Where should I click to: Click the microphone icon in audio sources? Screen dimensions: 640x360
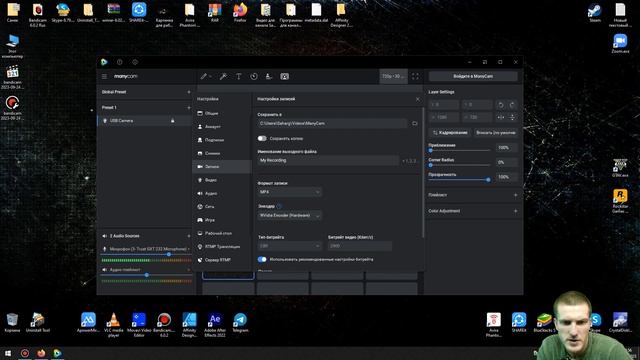point(104,249)
